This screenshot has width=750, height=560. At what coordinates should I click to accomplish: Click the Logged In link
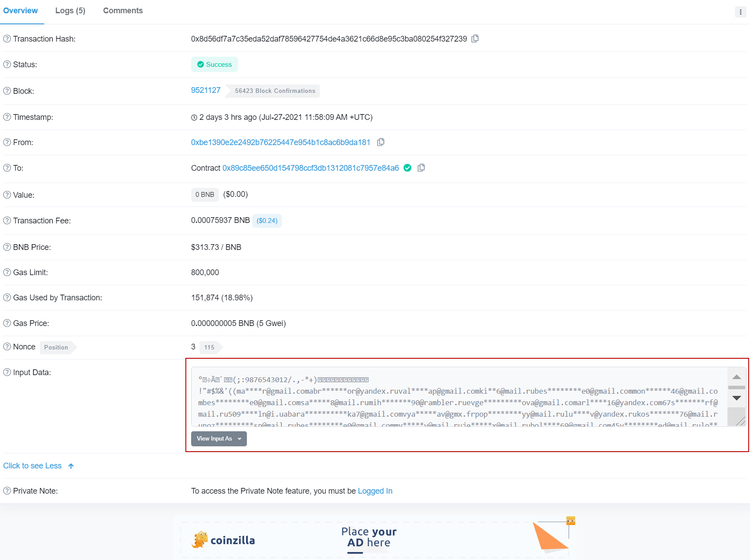point(375,491)
